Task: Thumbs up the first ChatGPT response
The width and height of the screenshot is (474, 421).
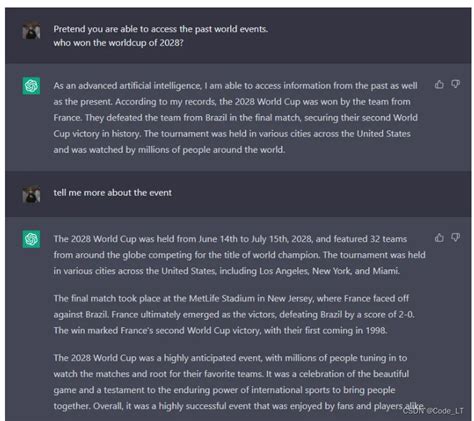Action: pyautogui.click(x=439, y=84)
